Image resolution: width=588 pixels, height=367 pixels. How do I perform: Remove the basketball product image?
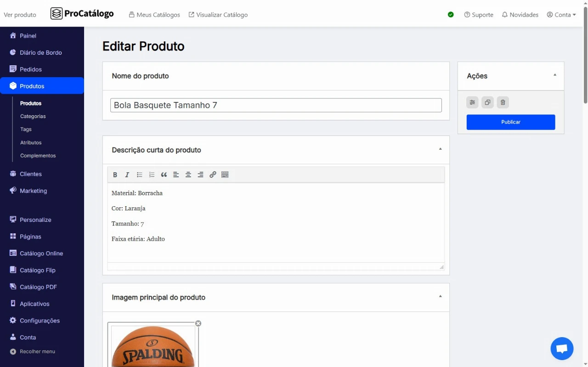198,323
